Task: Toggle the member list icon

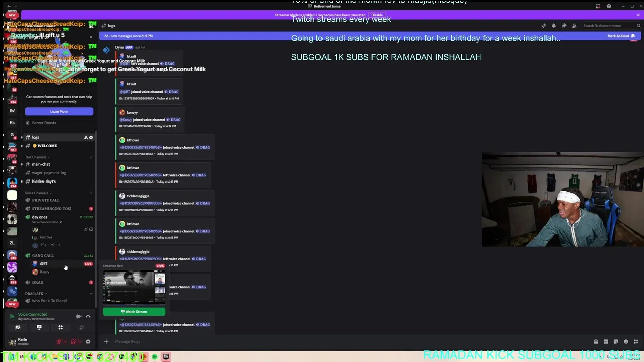Action: (574, 26)
